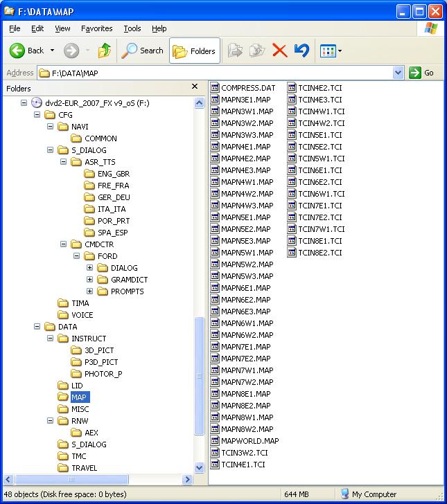Image resolution: width=447 pixels, height=504 pixels.
Task: Select the COMPRESS.DAT file
Action: click(x=247, y=88)
